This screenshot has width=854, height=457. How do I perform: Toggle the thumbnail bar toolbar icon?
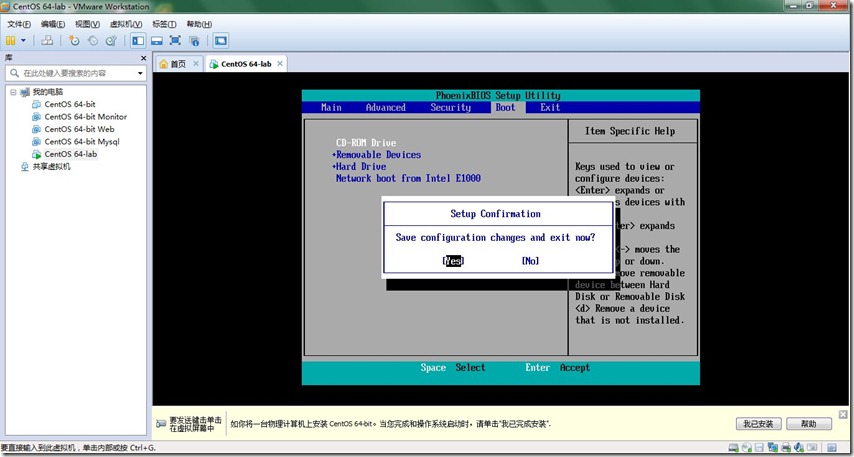(x=157, y=40)
